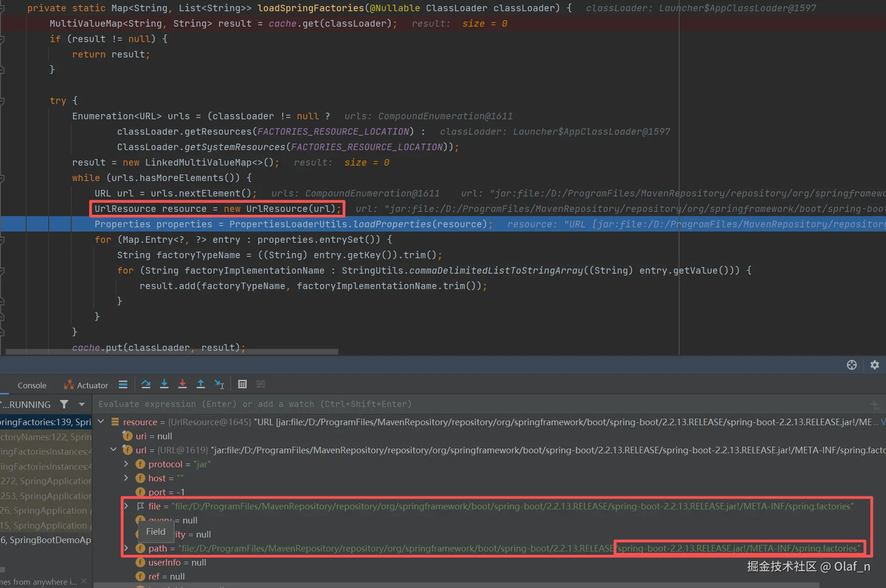Collapse the url variable node

[113, 450]
